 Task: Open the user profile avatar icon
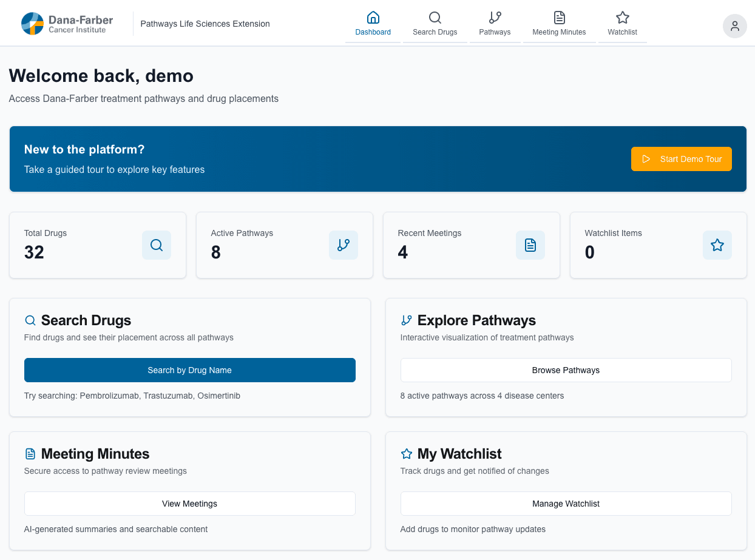(735, 26)
